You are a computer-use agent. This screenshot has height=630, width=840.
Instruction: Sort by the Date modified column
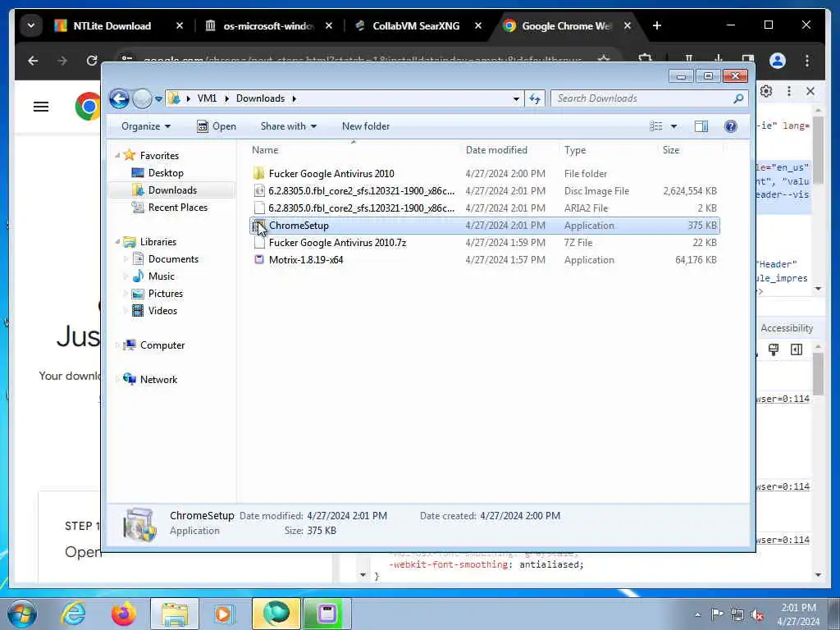(496, 150)
